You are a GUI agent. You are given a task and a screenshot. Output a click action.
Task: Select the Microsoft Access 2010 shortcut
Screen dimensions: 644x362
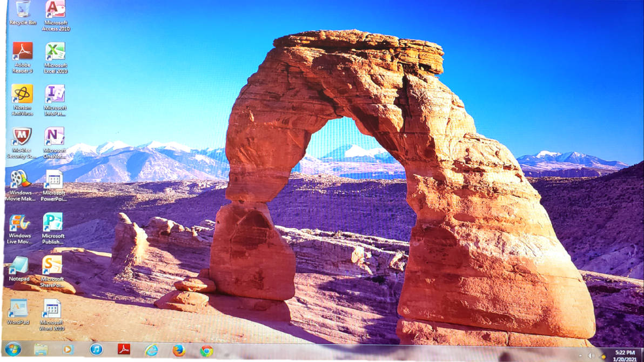coord(56,16)
